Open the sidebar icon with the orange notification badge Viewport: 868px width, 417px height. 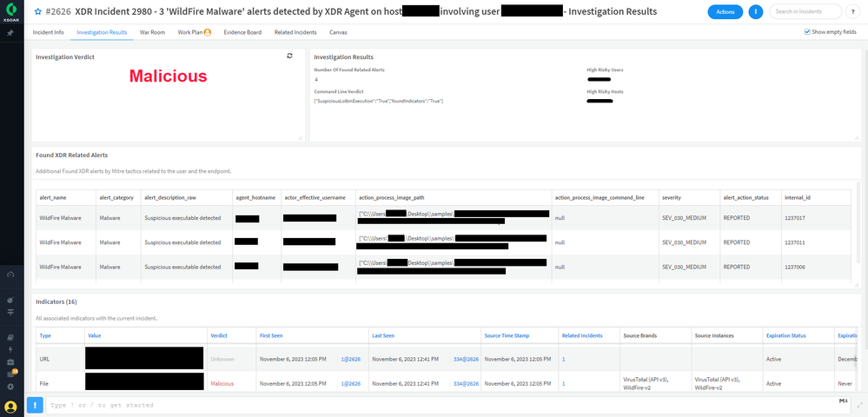(x=11, y=374)
